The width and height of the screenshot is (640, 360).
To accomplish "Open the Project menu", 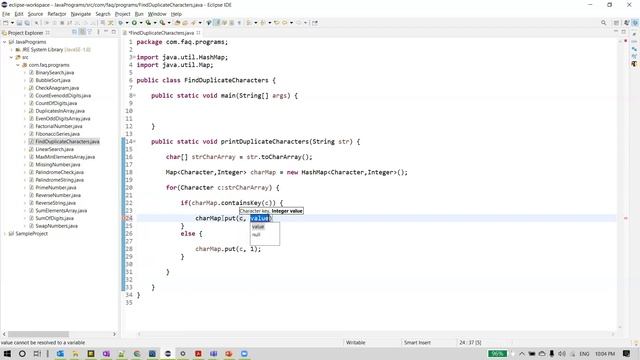I will tap(122, 14).
